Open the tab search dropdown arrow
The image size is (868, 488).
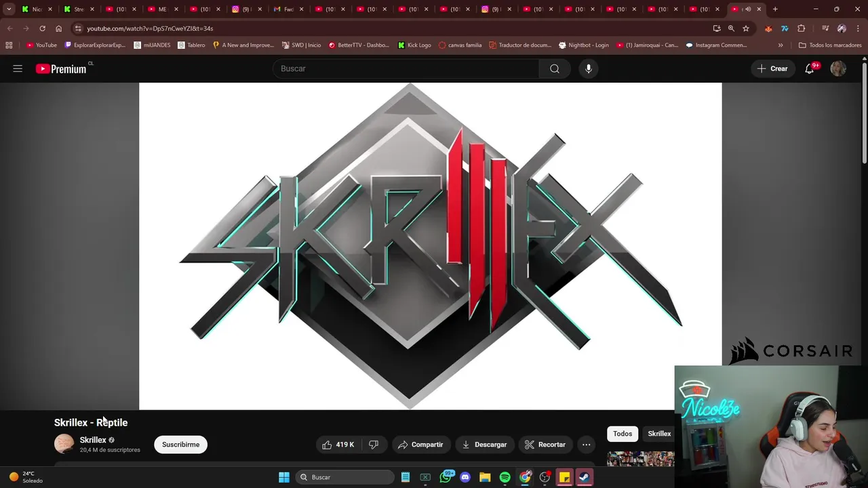(9, 9)
